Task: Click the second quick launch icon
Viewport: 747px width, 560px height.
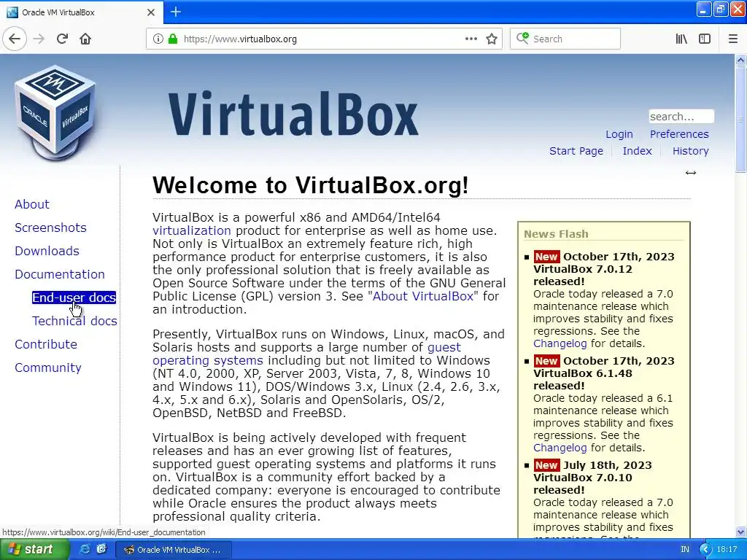Action: 101,549
